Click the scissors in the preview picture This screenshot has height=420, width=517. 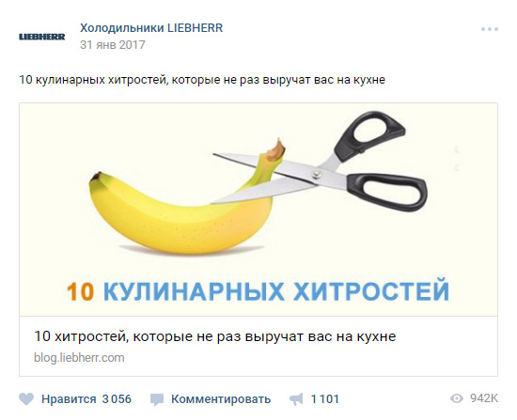[x=320, y=162]
